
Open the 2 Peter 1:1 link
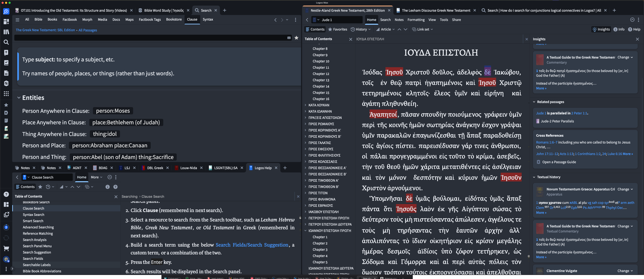[x=579, y=113]
